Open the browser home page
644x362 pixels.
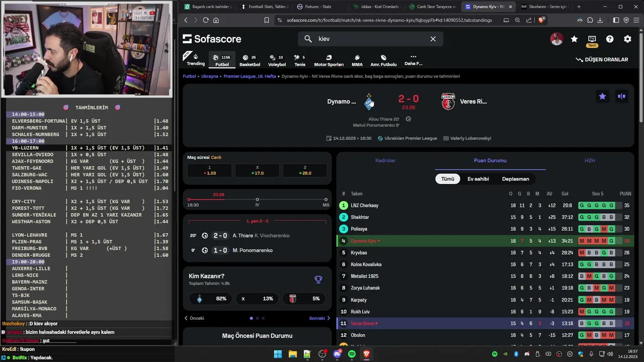[x=216, y=20]
